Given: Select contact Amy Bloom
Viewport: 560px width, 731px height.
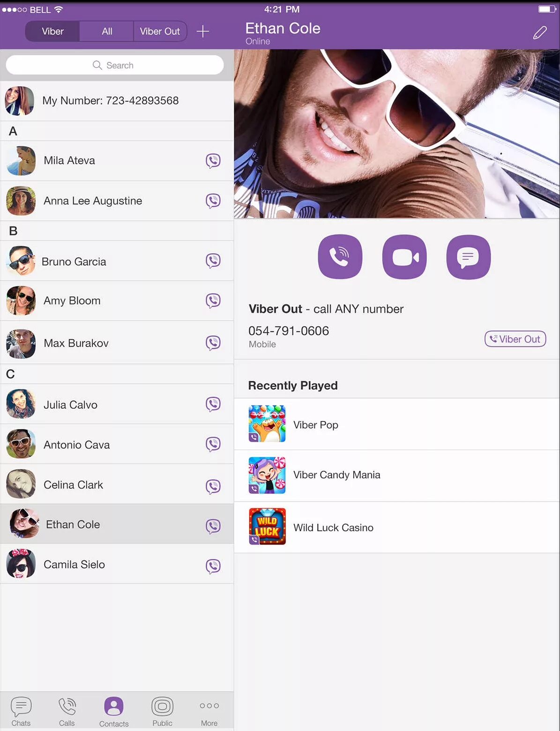Looking at the screenshot, I should tap(117, 301).
